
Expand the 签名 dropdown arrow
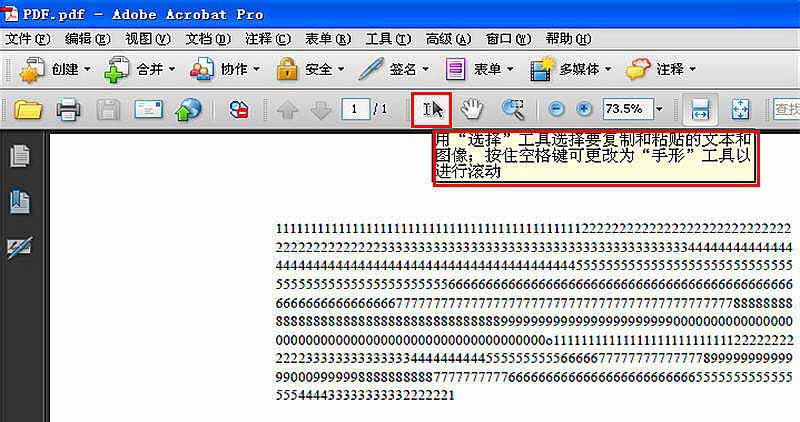point(426,69)
